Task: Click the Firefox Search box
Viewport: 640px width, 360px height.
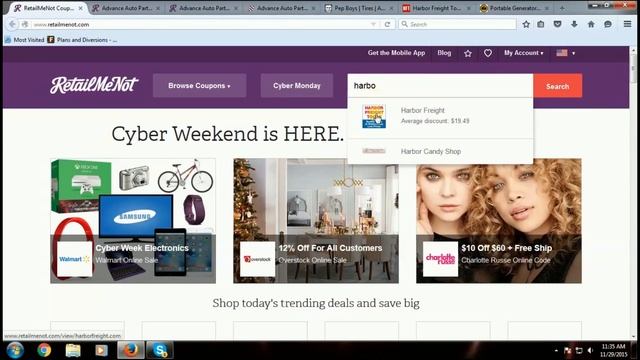Action: tap(457, 24)
